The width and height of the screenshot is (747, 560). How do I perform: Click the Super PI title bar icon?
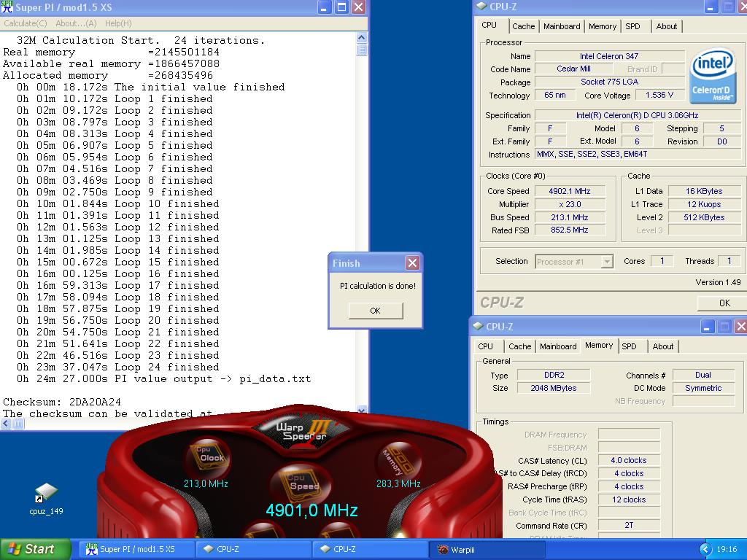coord(7,7)
